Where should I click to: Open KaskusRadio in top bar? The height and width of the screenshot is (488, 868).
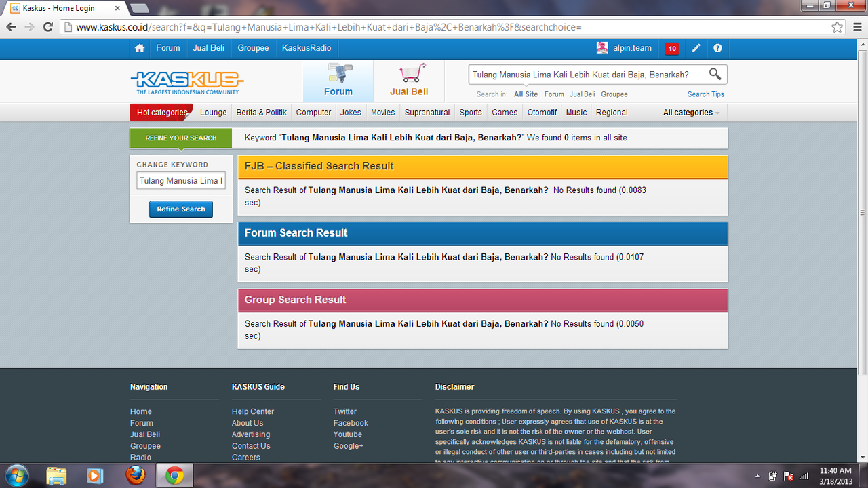click(x=307, y=48)
